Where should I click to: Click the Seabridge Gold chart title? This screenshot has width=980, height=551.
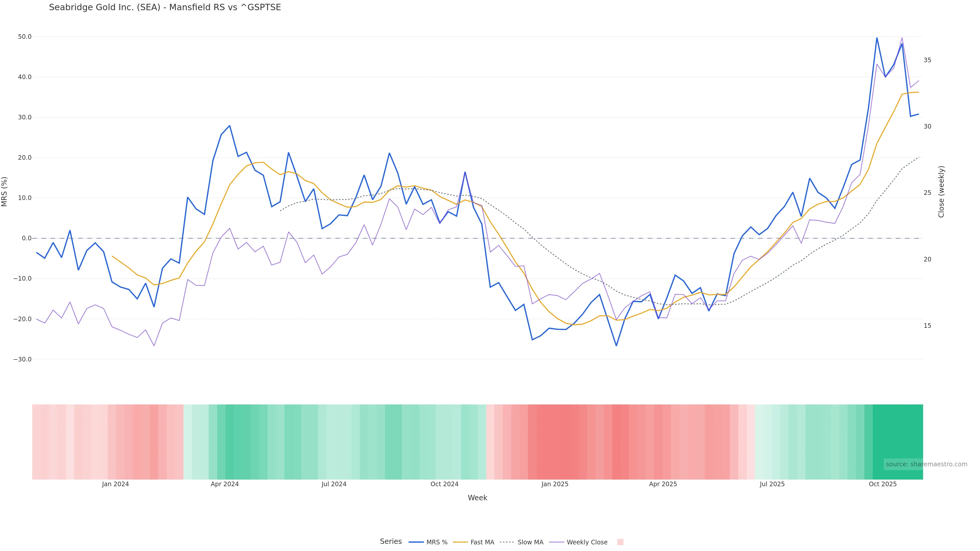click(x=165, y=7)
